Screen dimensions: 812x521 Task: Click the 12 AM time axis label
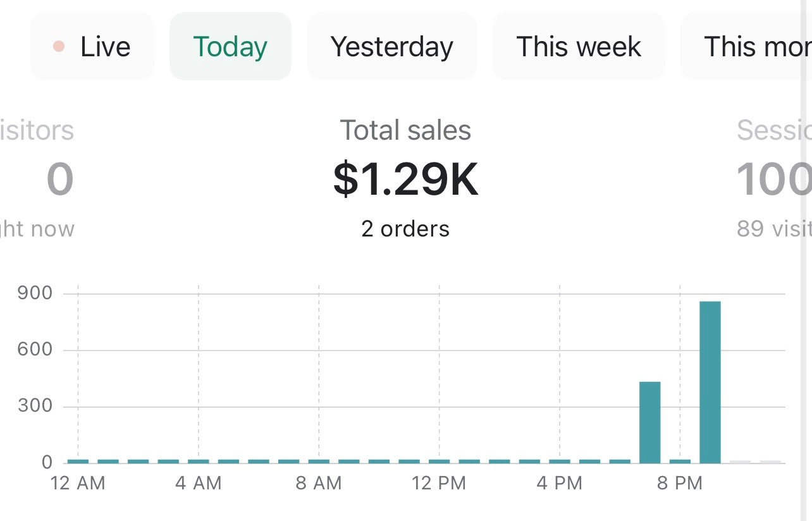(78, 484)
